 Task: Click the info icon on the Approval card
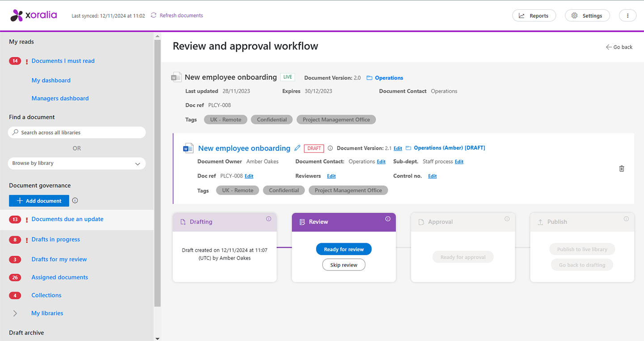click(507, 219)
